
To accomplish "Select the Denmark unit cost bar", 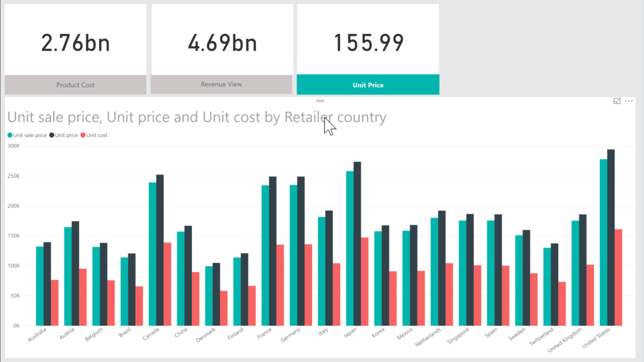I will 224,308.
